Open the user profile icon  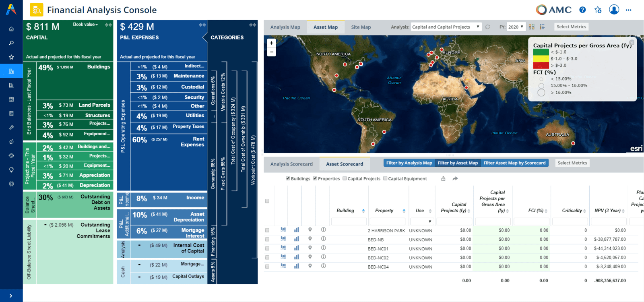614,10
